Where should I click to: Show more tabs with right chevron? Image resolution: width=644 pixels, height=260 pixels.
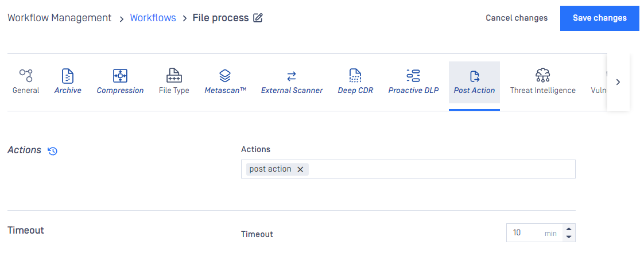[618, 82]
